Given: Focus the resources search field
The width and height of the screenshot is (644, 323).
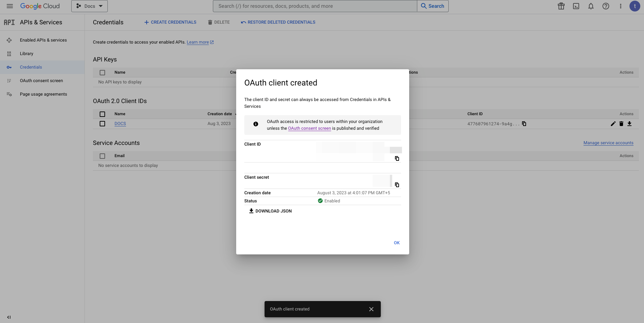Looking at the screenshot, I should pyautogui.click(x=315, y=6).
